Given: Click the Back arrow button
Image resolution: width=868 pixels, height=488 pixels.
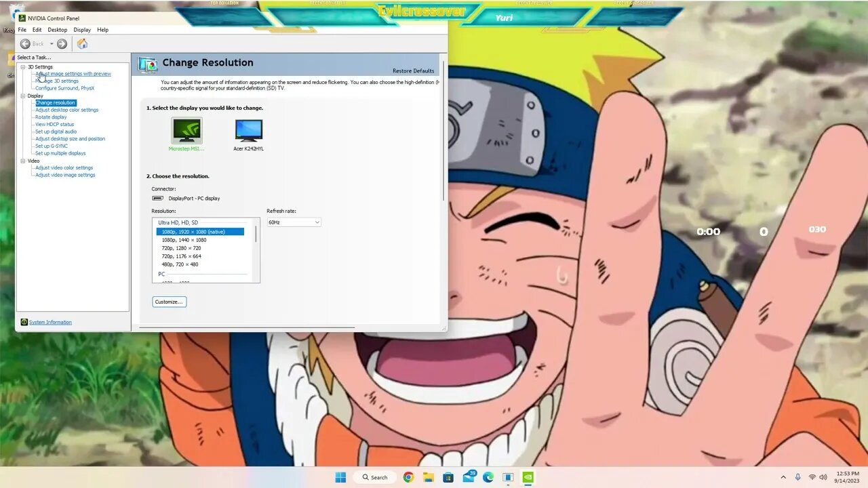Looking at the screenshot, I should pos(25,44).
